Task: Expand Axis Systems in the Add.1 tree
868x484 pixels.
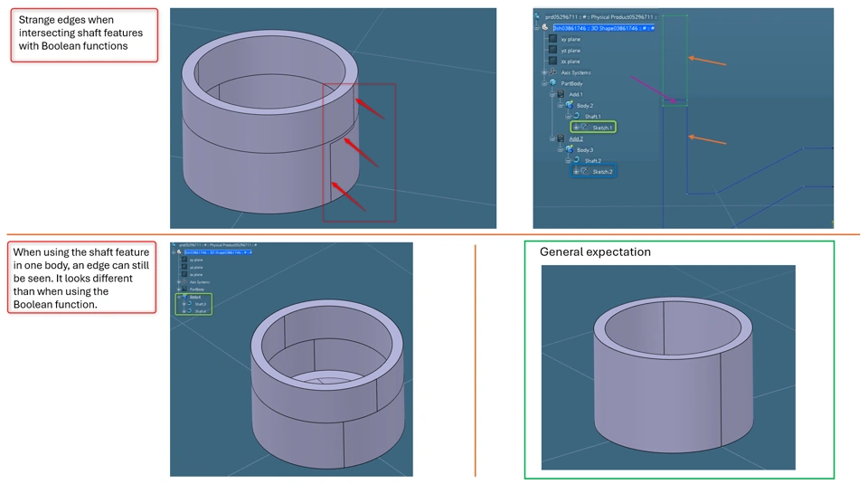Action: click(x=544, y=72)
